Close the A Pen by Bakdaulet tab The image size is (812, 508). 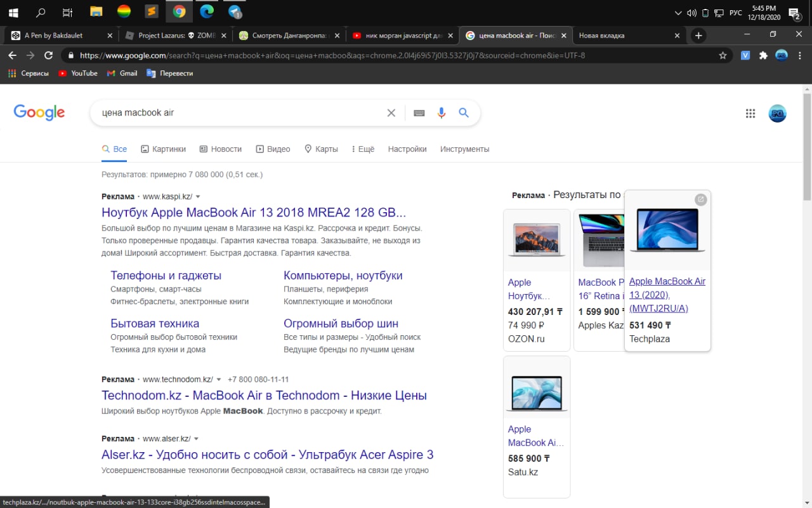110,36
